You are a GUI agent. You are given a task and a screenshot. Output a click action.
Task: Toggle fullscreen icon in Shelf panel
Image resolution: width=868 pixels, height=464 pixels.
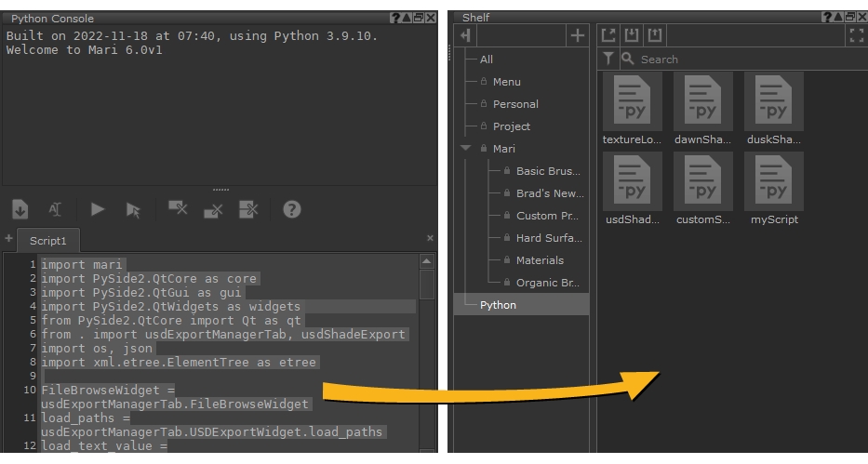point(857,35)
